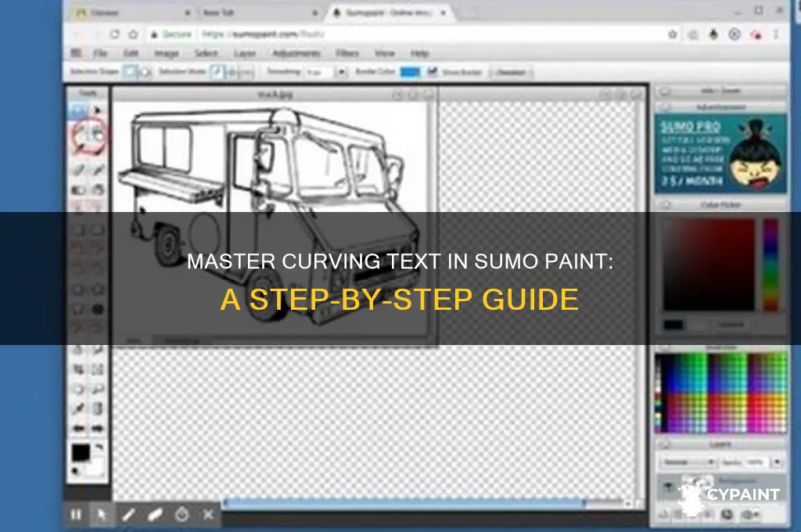
Task: Click the Deselect button
Action: click(511, 72)
